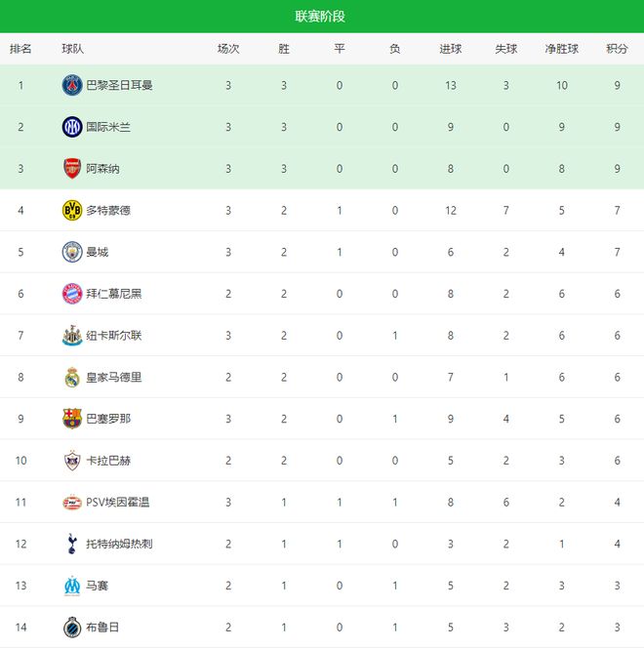Click the Arsenal club crest icon
This screenshot has height=648, width=644.
coord(72,169)
